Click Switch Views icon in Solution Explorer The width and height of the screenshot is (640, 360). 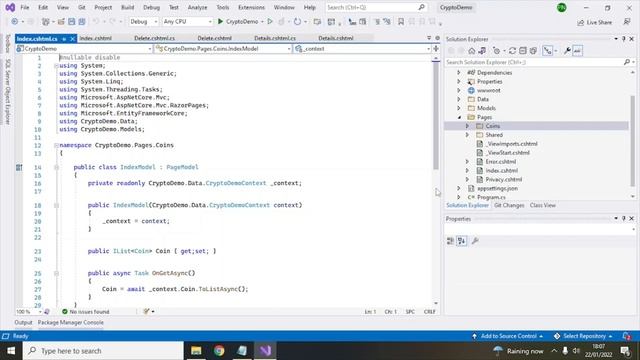482,51
